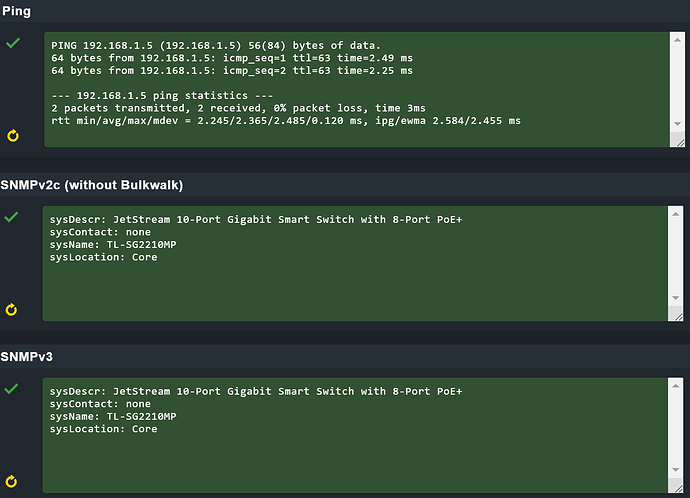This screenshot has height=498, width=690.
Task: Click scroll-down arrow in Ping output
Action: (x=677, y=124)
